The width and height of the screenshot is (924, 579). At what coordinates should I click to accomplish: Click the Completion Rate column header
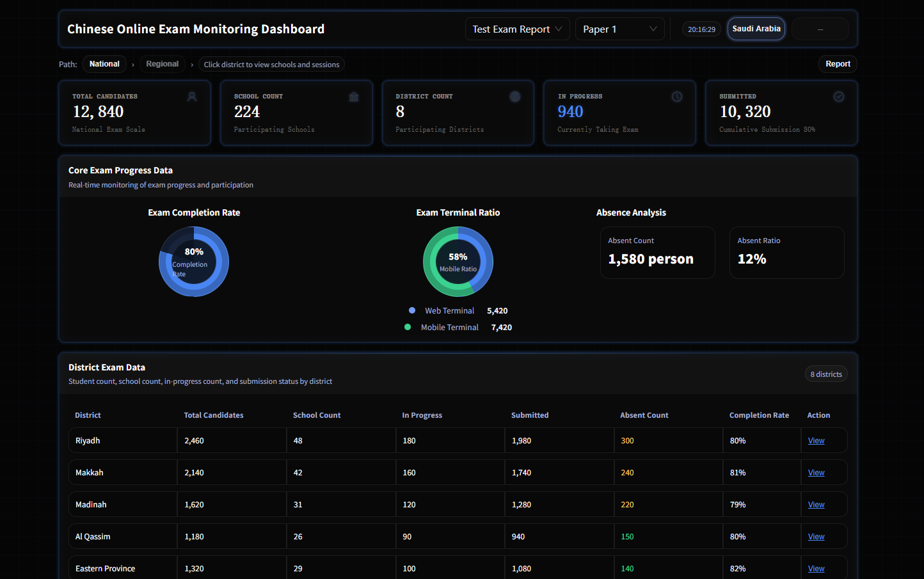click(759, 415)
